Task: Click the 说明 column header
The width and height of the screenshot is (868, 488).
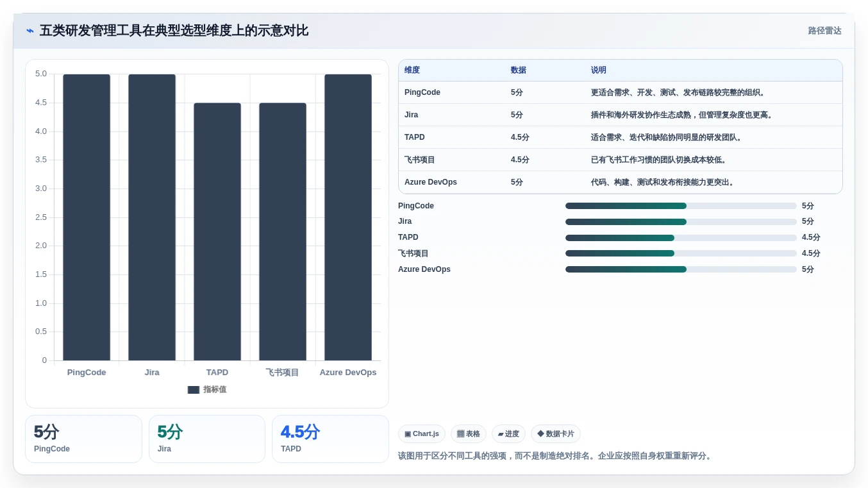Action: point(599,71)
